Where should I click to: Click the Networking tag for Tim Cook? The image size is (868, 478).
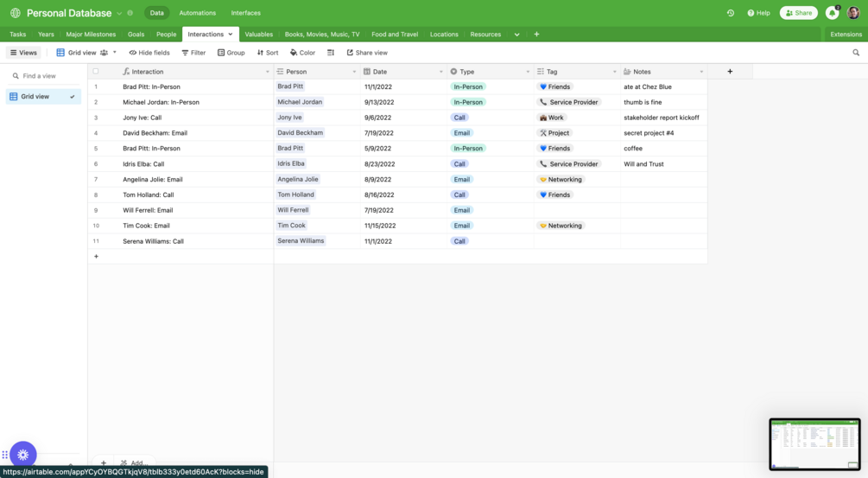(561, 226)
